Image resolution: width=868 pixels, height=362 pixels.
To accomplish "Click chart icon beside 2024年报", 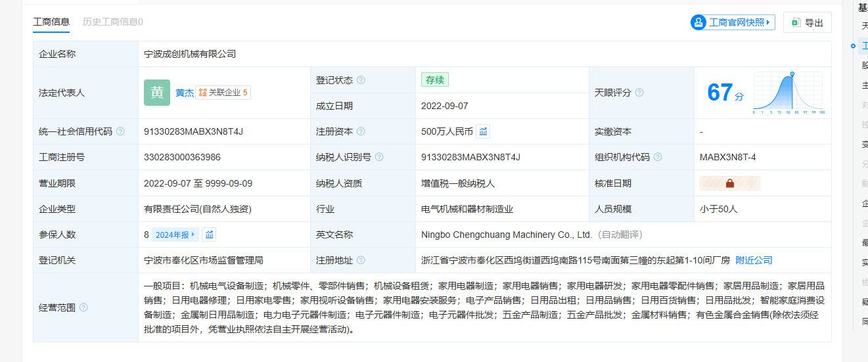I will pos(209,235).
